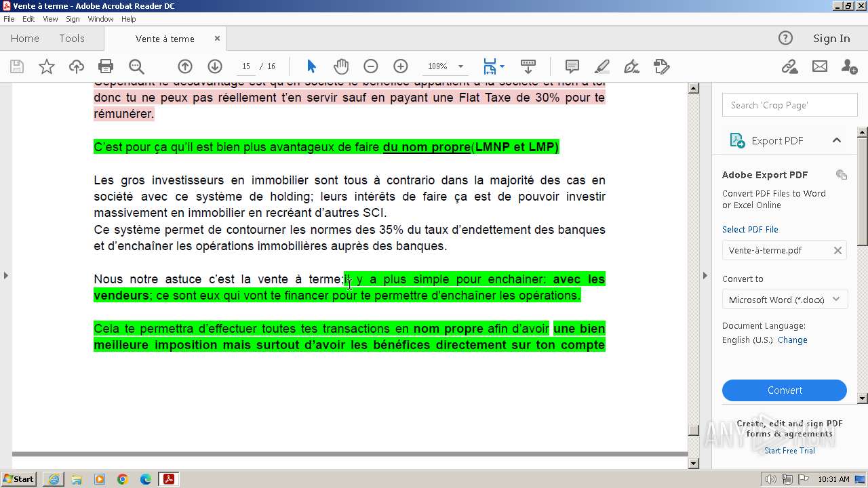868x488 pixels.
Task: Open the Convert to Microsoft Word dropdown
Action: point(785,300)
